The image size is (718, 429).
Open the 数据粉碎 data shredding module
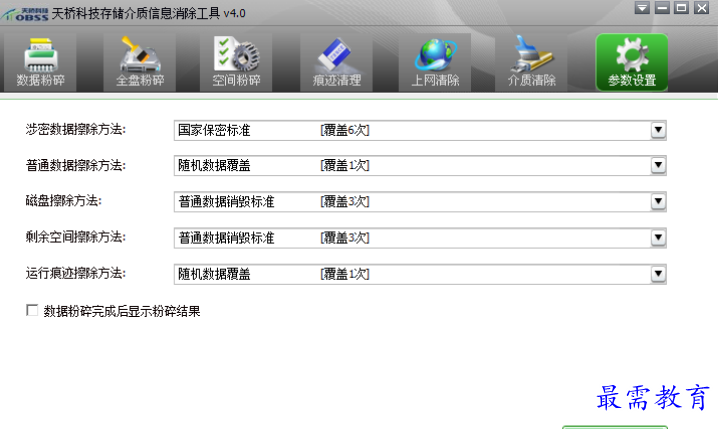40,62
